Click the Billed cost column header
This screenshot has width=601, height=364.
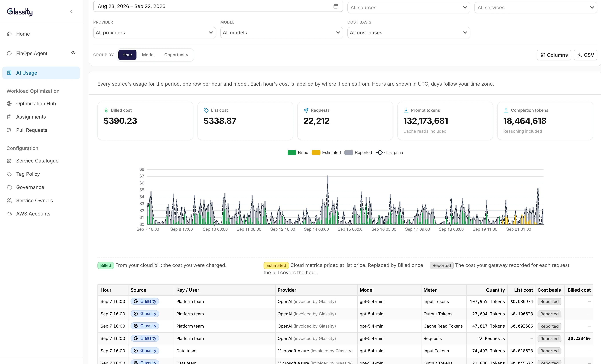click(x=579, y=290)
